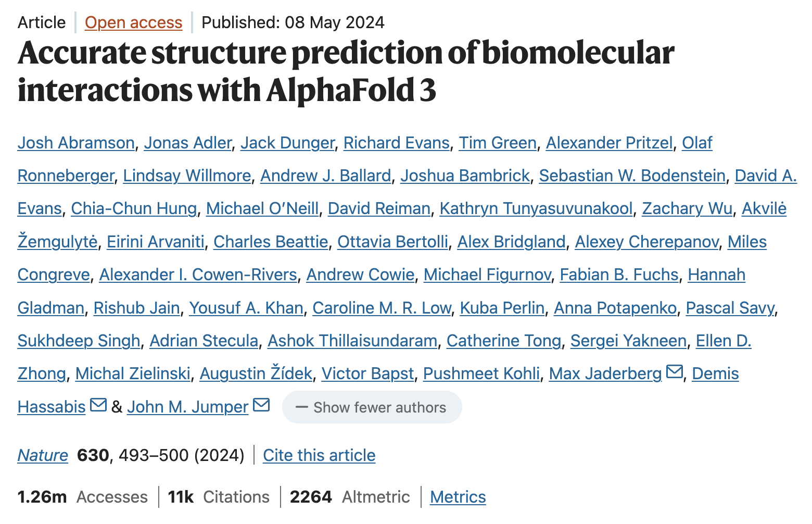812x524 pixels.
Task: Open email contact for Demis Hassabis
Action: [98, 405]
